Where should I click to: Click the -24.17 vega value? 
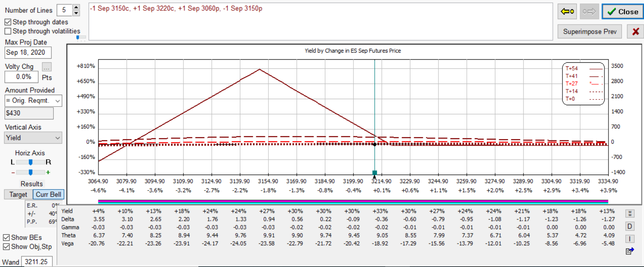click(210, 243)
